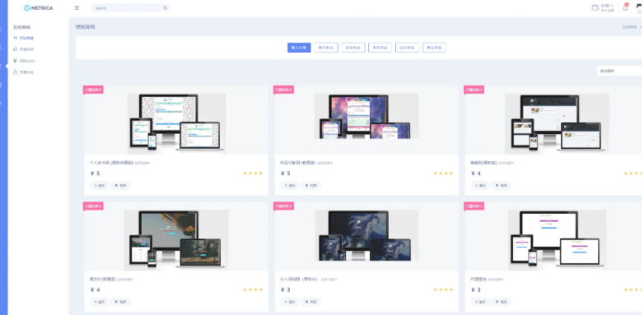Select the second category filter button
Image resolution: width=644 pixels, height=315 pixels.
[326, 48]
